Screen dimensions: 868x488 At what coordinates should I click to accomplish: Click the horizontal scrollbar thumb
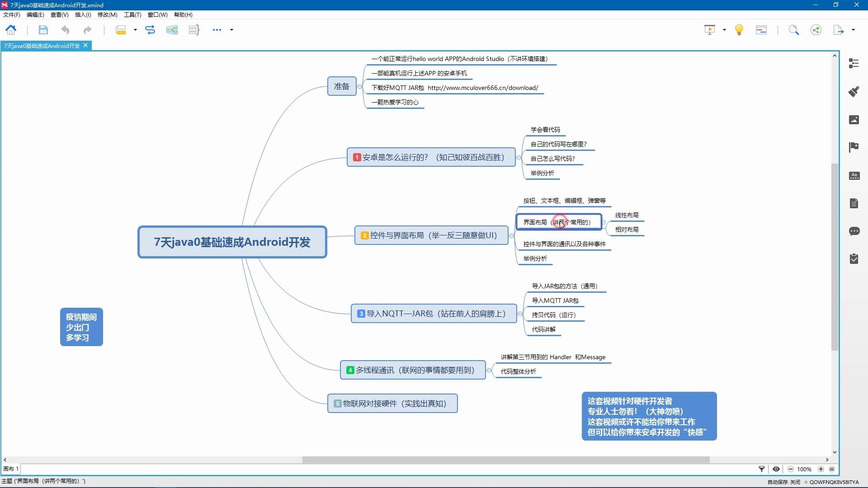(x=505, y=460)
